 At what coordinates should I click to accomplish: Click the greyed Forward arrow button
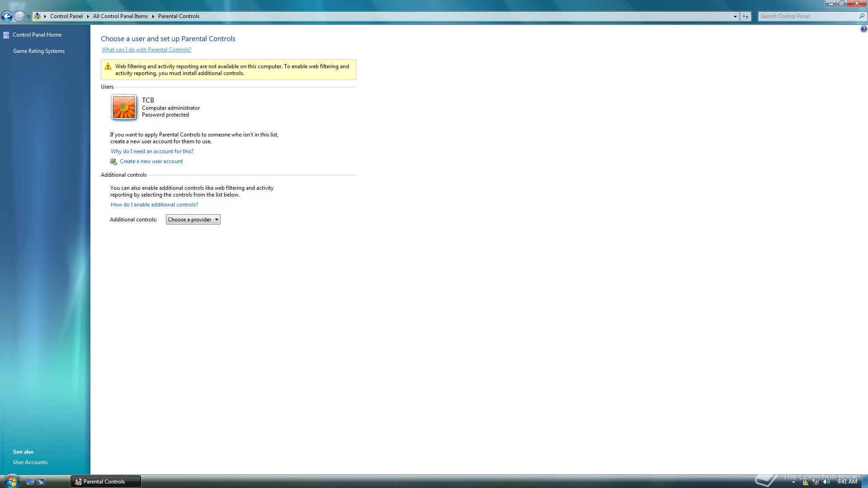pyautogui.click(x=19, y=17)
